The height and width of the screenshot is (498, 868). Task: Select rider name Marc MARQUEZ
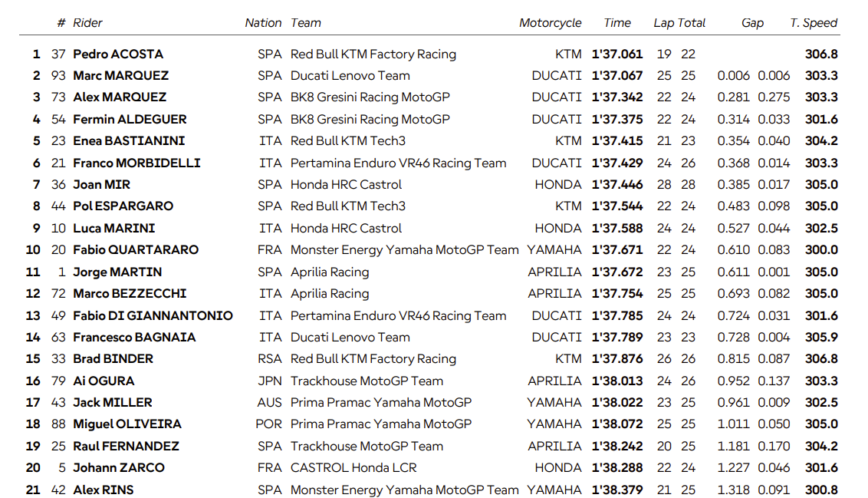[x=120, y=75]
